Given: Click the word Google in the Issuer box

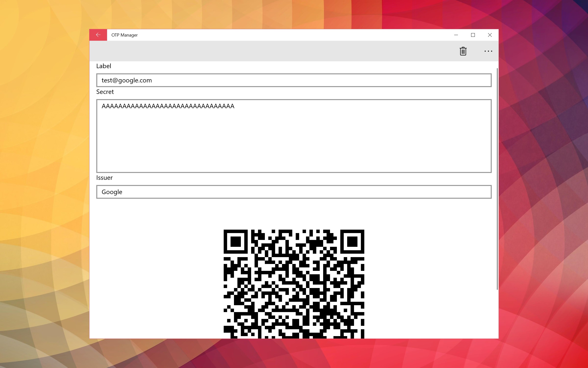Looking at the screenshot, I should click(x=112, y=192).
